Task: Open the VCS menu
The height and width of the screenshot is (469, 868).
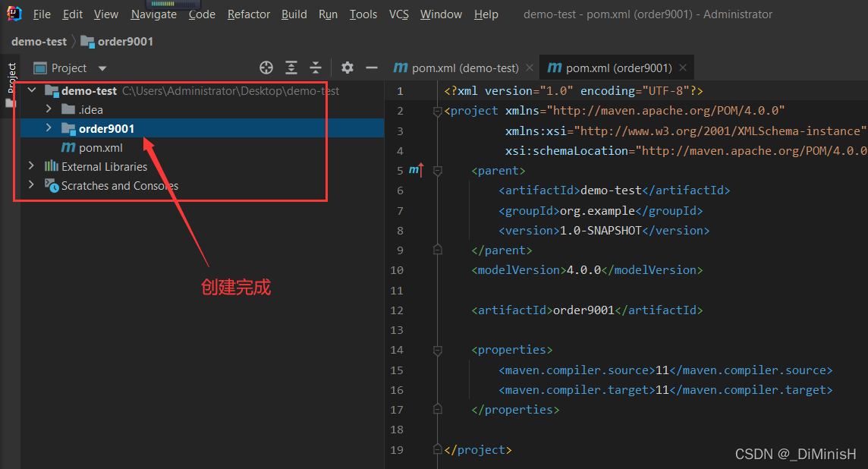Action: (398, 14)
